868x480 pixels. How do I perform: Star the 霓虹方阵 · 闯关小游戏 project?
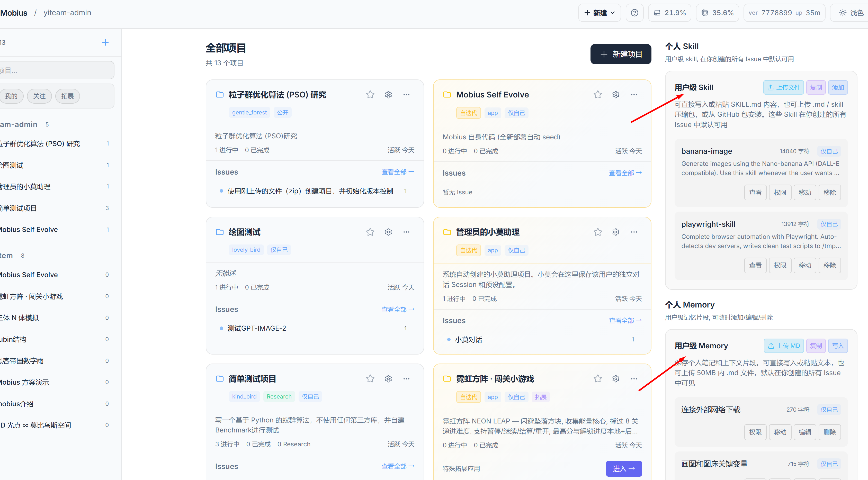point(597,379)
